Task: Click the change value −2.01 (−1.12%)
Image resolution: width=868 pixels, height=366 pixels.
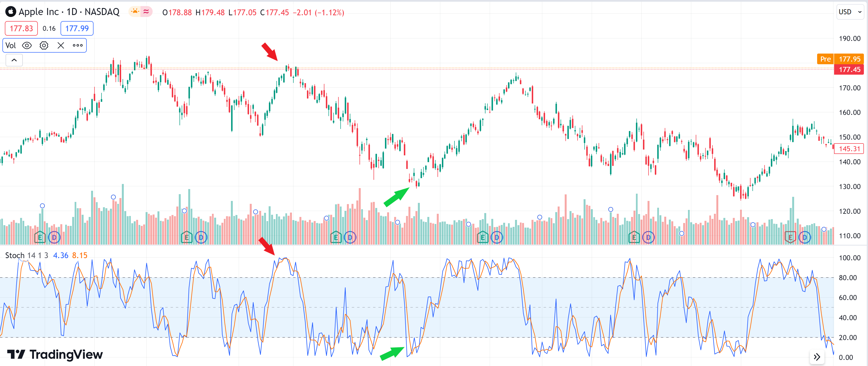Action: point(318,12)
